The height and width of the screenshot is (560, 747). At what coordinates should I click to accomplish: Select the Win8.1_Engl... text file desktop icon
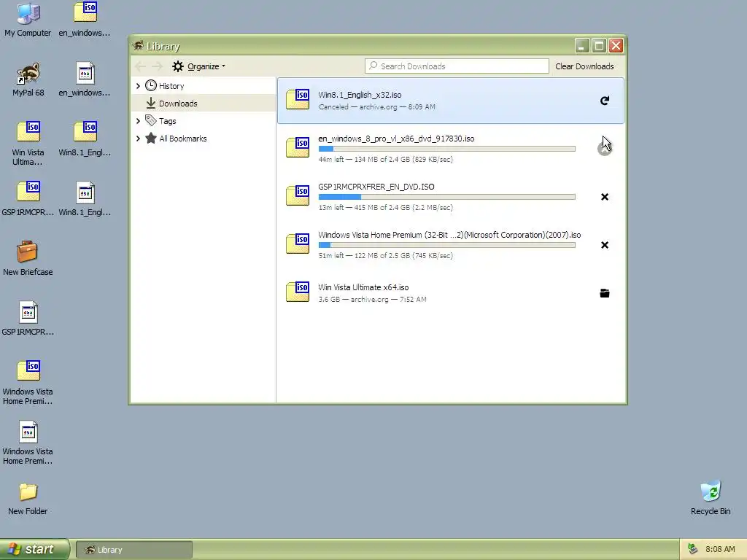point(85,198)
